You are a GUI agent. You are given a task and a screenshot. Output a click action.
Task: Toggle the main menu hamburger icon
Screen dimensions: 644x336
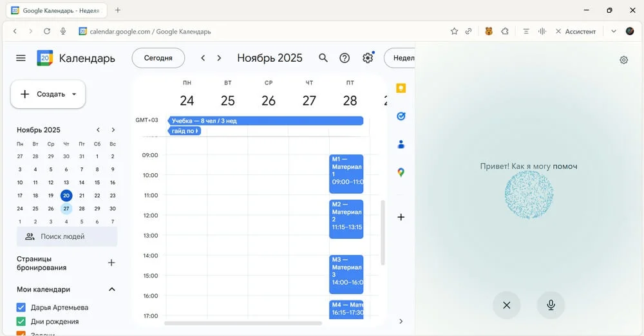coord(21,58)
